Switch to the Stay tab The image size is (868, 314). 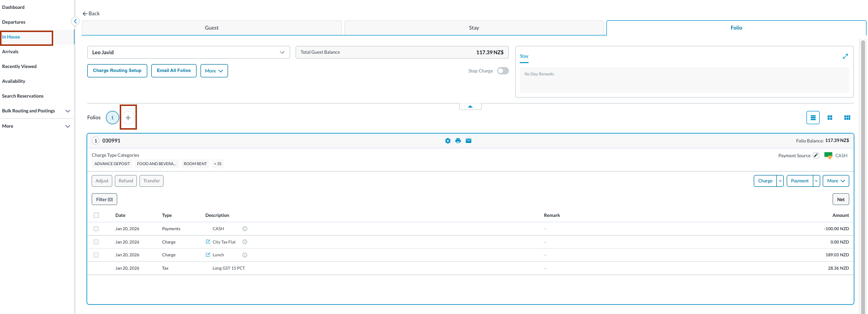(x=474, y=28)
